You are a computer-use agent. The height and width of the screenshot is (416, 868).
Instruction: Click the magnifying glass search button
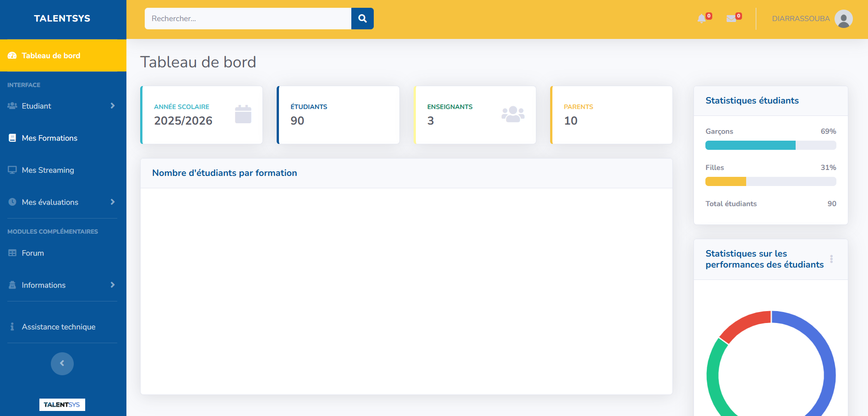pos(362,19)
